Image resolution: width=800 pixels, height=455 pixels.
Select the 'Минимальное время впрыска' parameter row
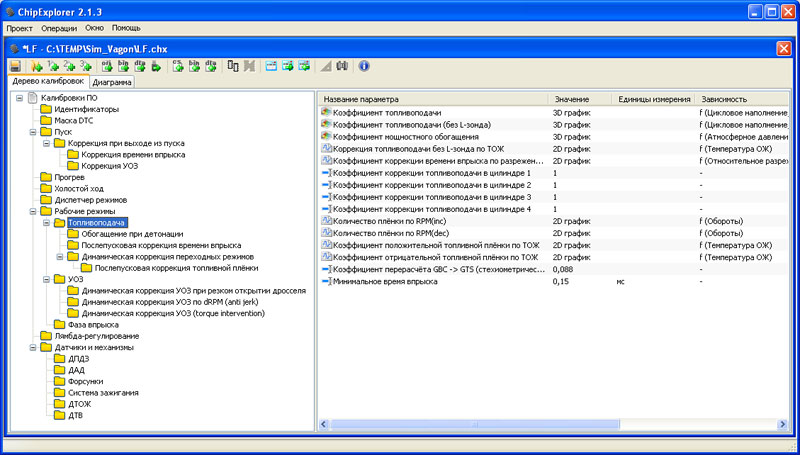point(384,282)
